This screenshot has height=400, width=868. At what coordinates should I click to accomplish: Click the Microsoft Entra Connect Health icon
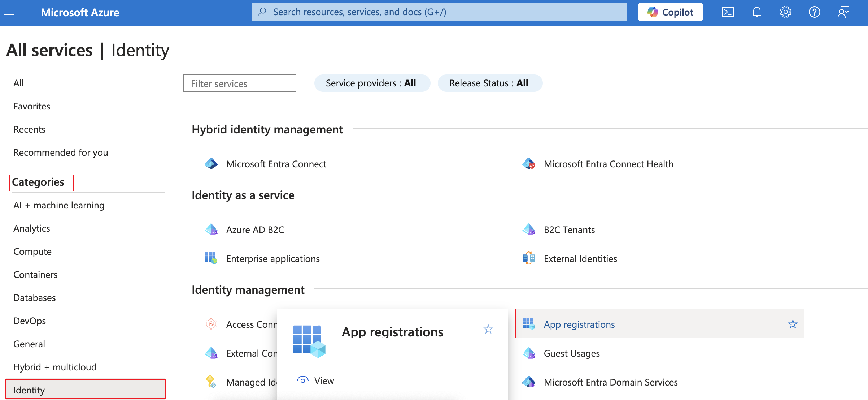tap(529, 164)
